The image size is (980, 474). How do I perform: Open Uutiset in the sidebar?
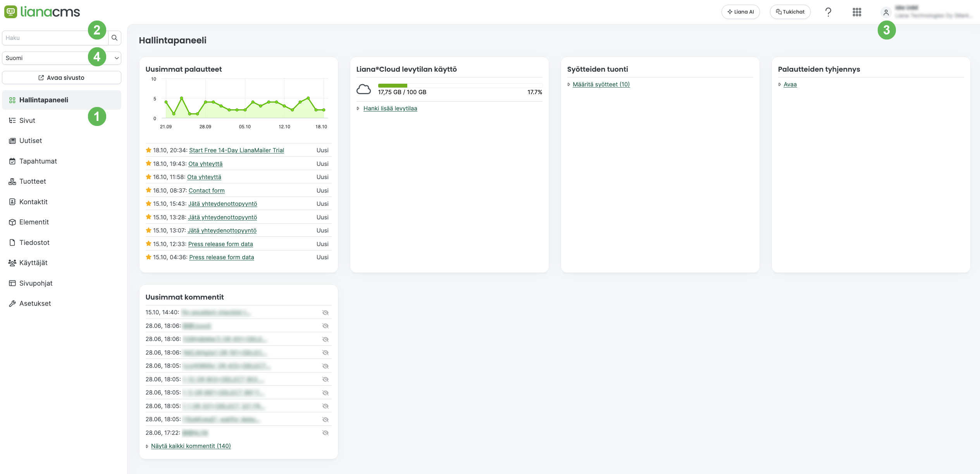[x=62, y=141]
